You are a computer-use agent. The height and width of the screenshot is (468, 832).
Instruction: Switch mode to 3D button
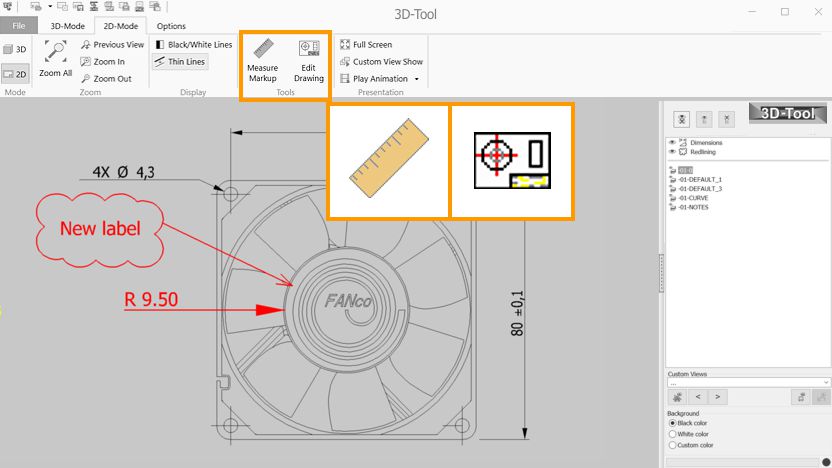pos(15,49)
